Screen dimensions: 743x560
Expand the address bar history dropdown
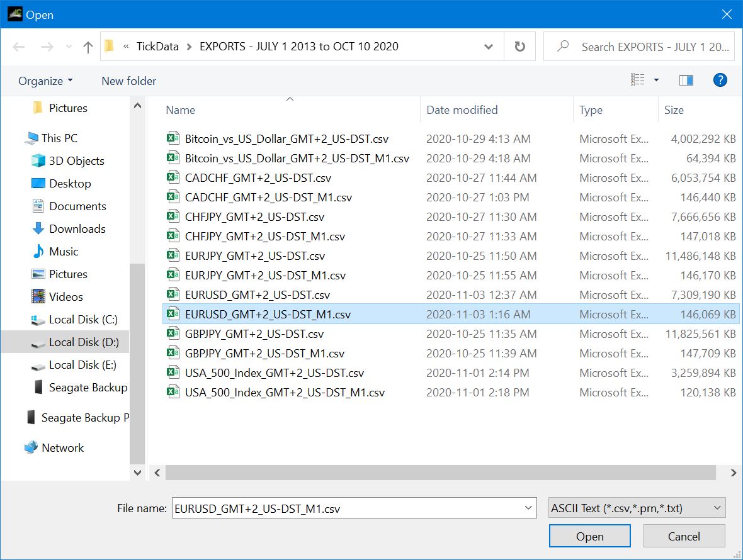(489, 47)
